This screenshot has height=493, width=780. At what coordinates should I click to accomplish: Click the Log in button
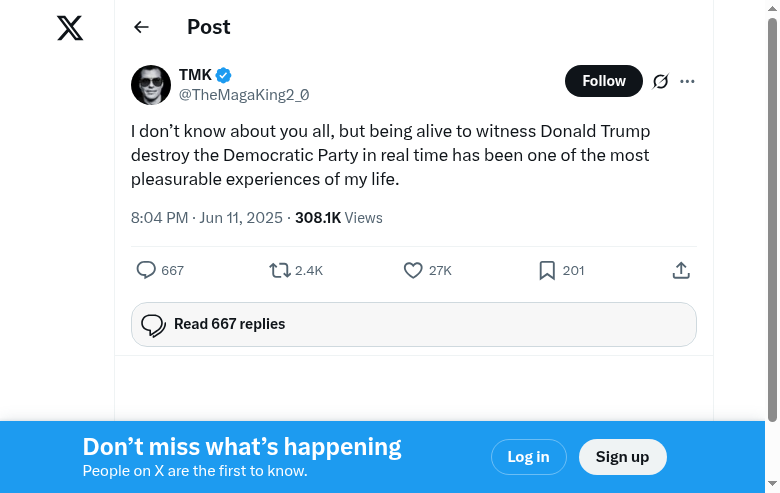[528, 457]
